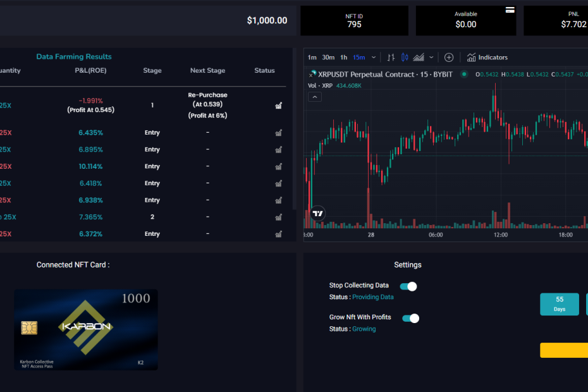Click the yellow action button below the days counter

coord(563,350)
